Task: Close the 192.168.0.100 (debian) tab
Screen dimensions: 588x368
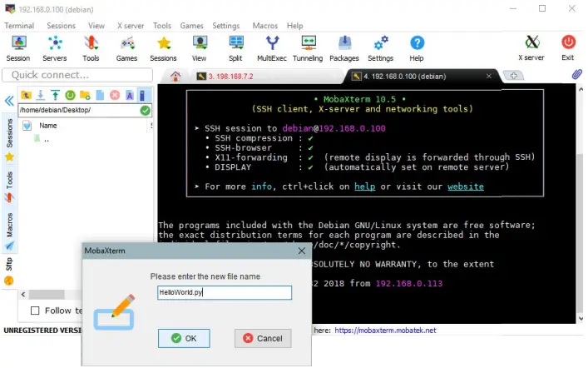Action: tap(489, 76)
